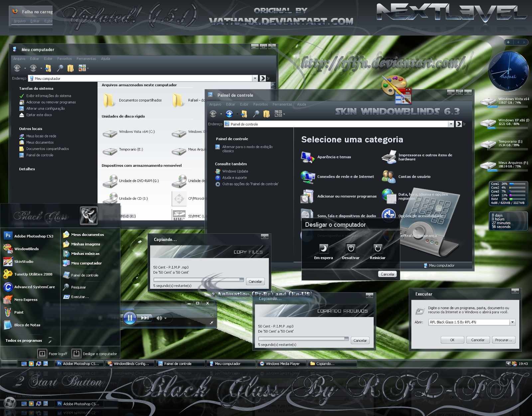This screenshot has width=532, height=416.
Task: Open Temporario (E:) drive
Action: coord(123,151)
